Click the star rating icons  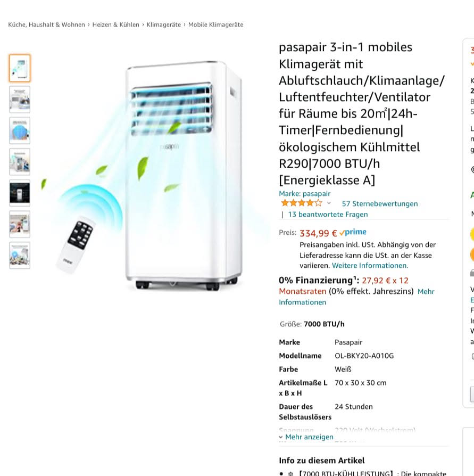[301, 203]
